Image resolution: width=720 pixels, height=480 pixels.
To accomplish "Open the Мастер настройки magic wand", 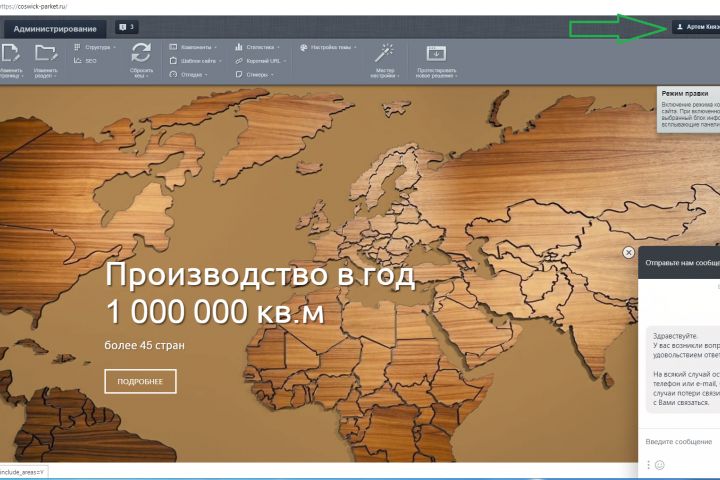I will pyautogui.click(x=384, y=53).
